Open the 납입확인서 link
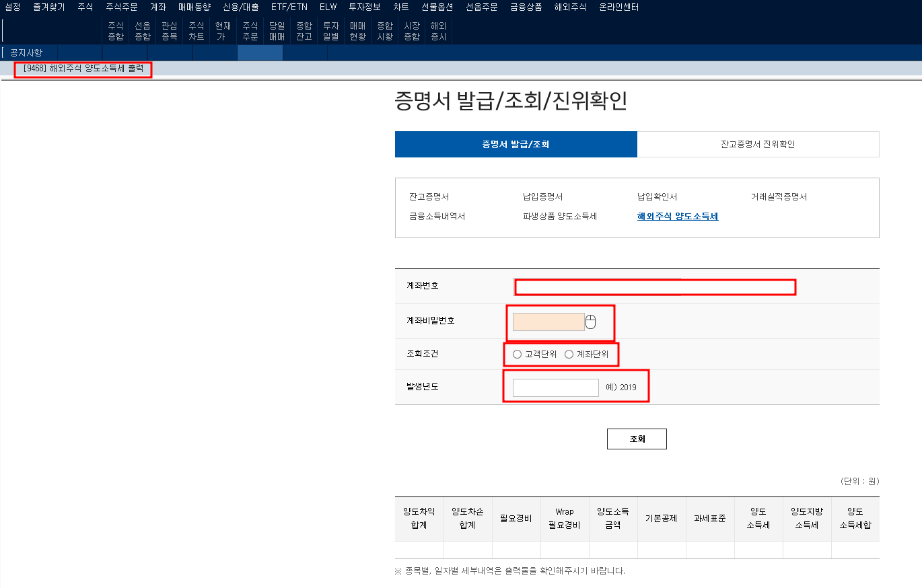The image size is (922, 588). 657,197
